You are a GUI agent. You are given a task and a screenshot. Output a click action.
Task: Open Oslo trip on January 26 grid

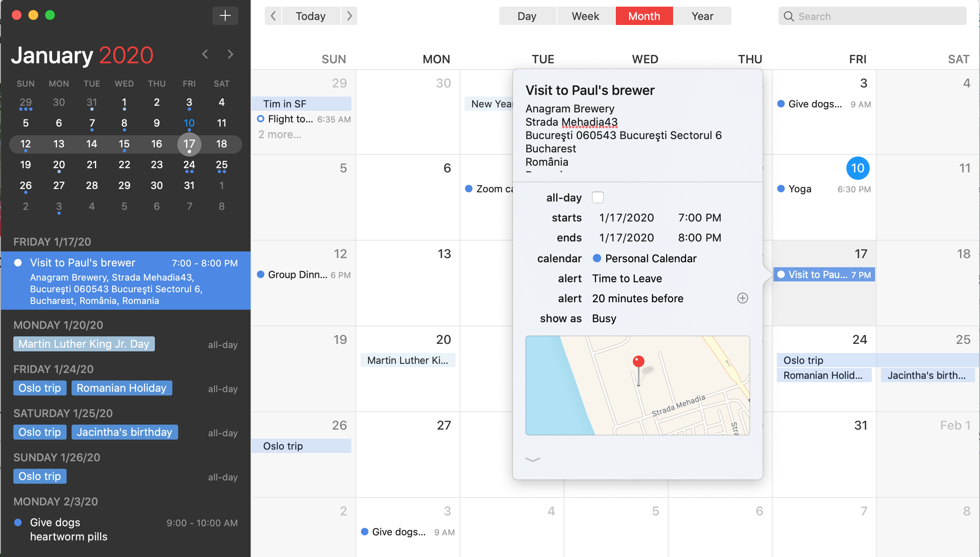(301, 446)
